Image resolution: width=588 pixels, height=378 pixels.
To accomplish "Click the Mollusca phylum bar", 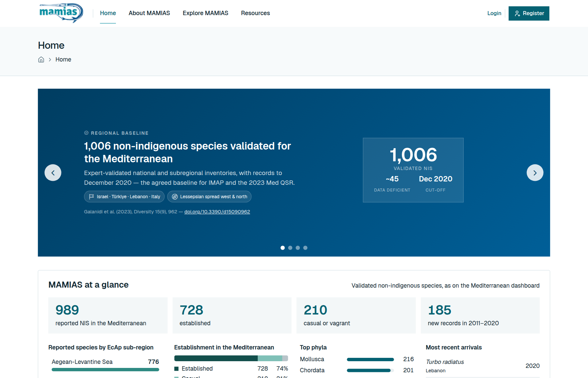I will (x=370, y=360).
